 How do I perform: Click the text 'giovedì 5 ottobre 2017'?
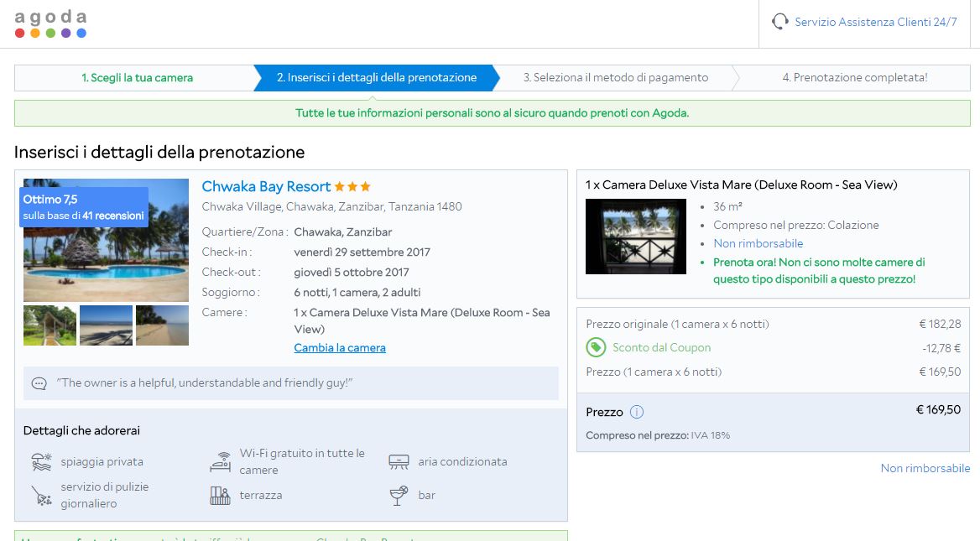tap(352, 272)
